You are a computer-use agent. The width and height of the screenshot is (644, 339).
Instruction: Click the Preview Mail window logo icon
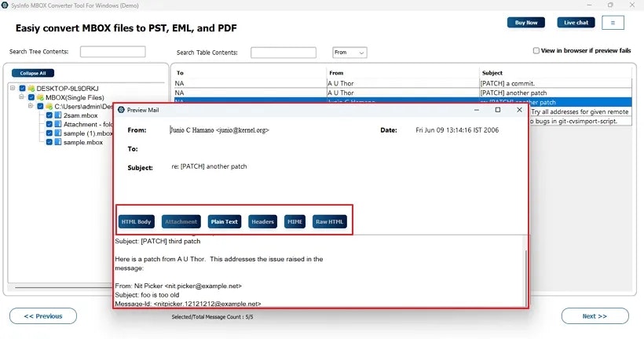click(x=121, y=110)
